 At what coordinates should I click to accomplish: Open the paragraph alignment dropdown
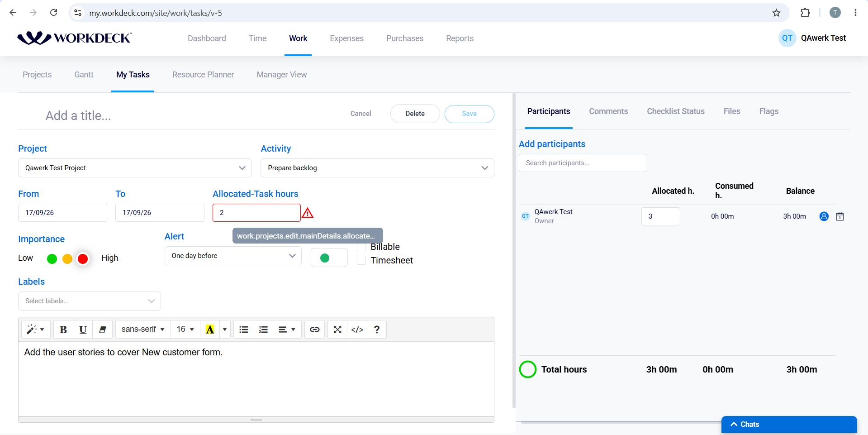coord(287,330)
